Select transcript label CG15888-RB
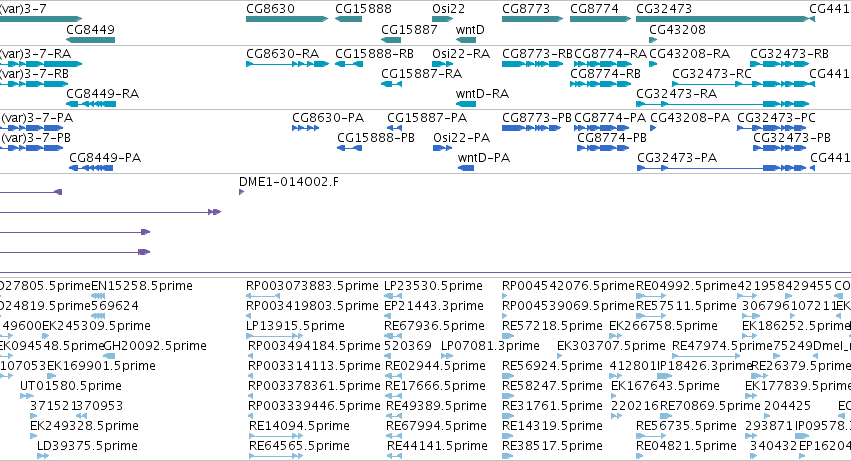 pyautogui.click(x=374, y=54)
